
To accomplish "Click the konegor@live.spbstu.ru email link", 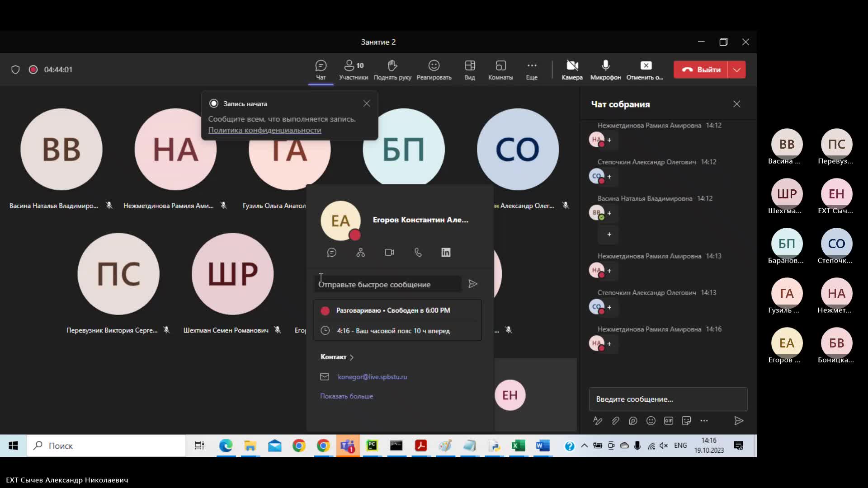I will click(x=373, y=377).
